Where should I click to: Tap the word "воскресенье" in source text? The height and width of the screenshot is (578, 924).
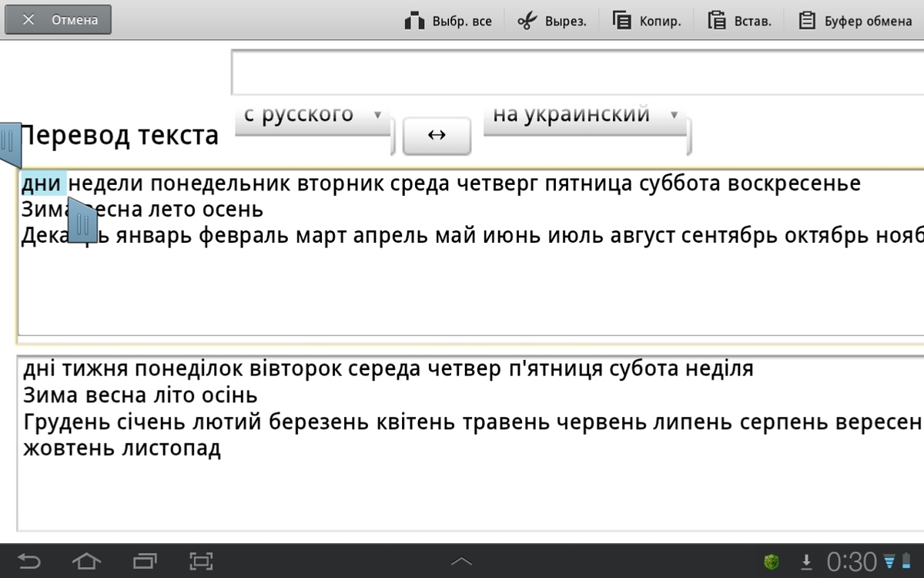pyautogui.click(x=795, y=183)
